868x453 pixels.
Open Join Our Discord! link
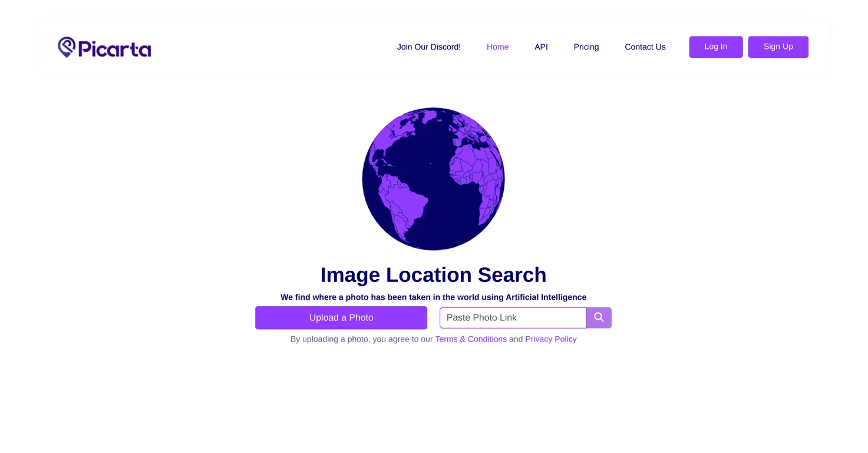[x=429, y=47]
